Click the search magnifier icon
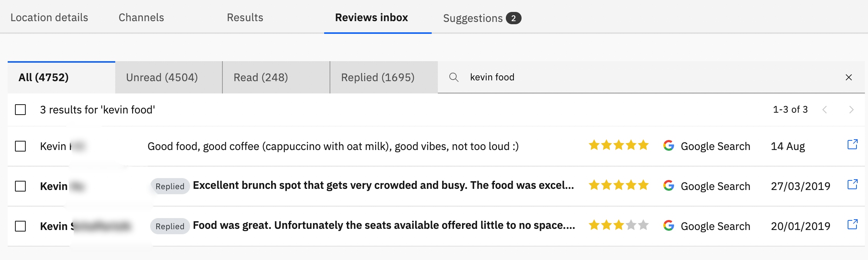The height and width of the screenshot is (260, 868). (454, 77)
